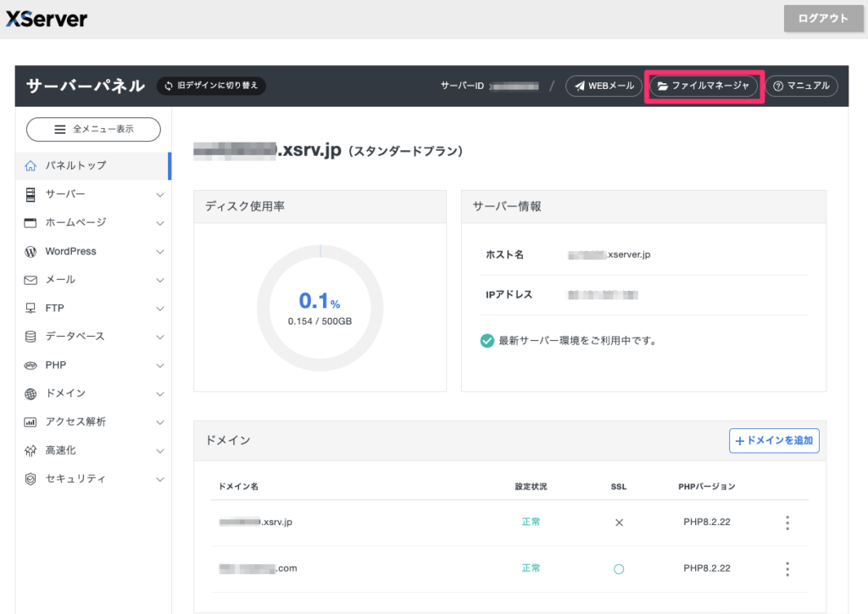
Task: Click the 正常 status in .xsrv.jp row
Action: (531, 522)
